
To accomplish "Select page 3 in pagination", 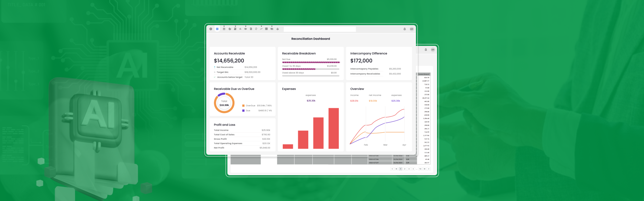I will (409, 169).
